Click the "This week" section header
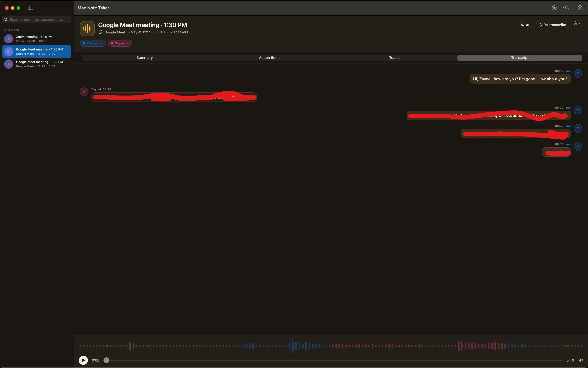 [11, 30]
